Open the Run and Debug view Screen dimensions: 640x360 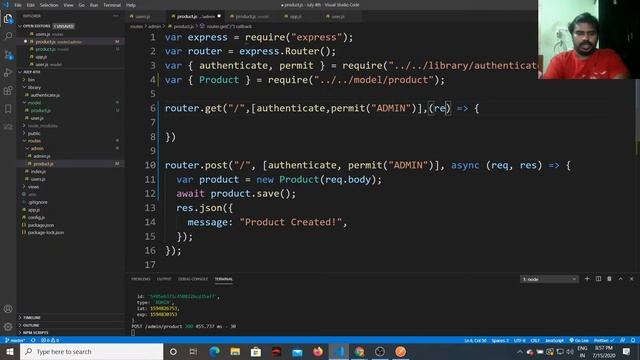coord(8,73)
